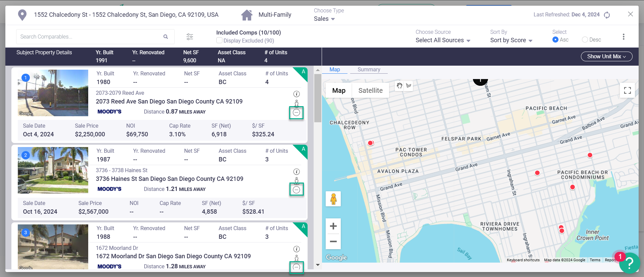This screenshot has width=644, height=277.
Task: Open street view for 3736 Haines St
Action: pyautogui.click(x=297, y=181)
